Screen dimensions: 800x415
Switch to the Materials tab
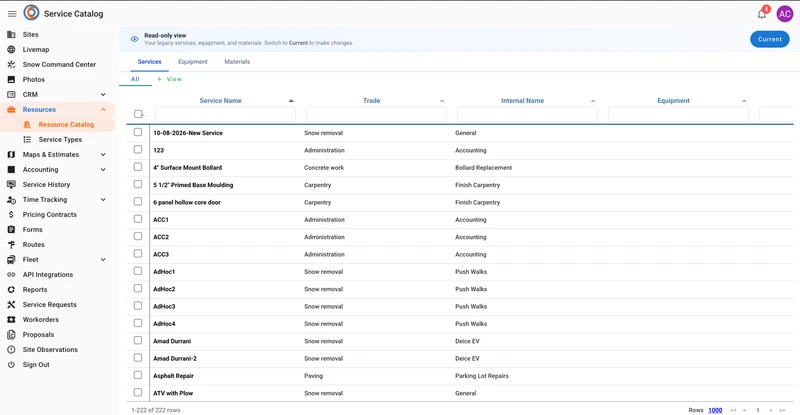click(x=237, y=62)
